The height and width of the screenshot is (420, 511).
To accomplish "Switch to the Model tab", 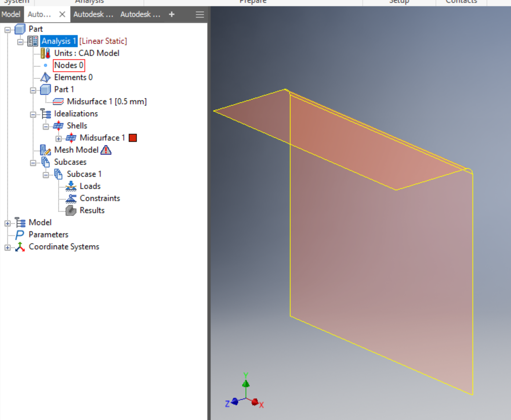I will click(11, 14).
